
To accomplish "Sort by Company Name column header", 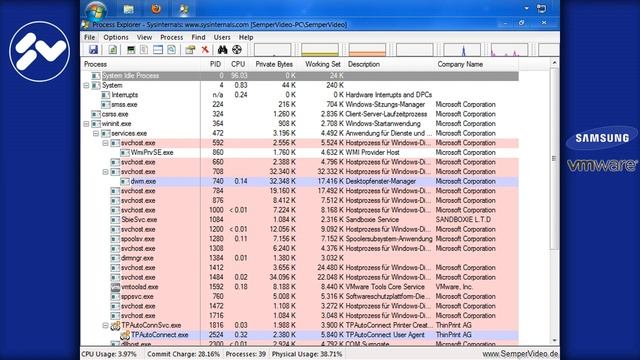I will [x=476, y=64].
